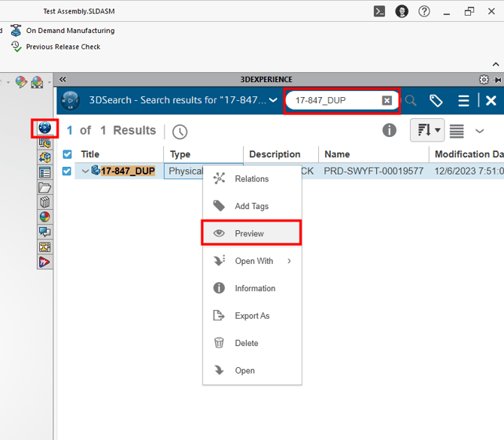The image size is (504, 440).
Task: Open the sort options button
Action: [x=427, y=130]
